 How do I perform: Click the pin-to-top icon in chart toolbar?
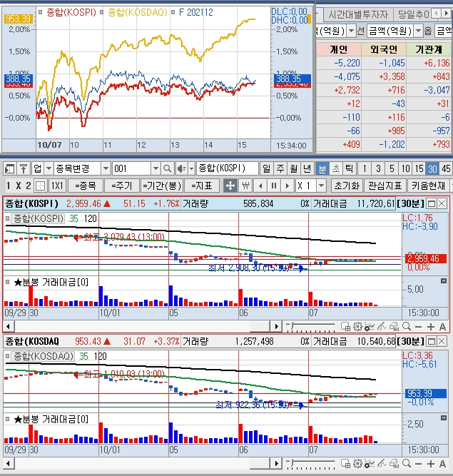24,168
